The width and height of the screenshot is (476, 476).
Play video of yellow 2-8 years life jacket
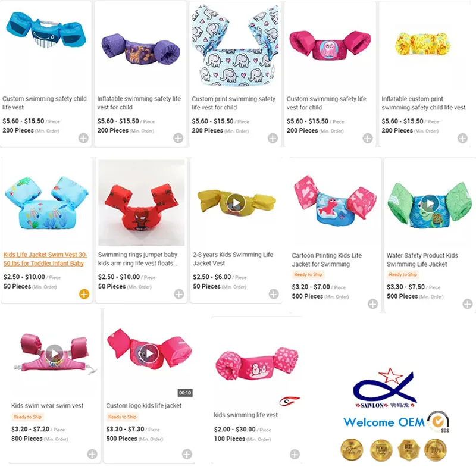click(236, 203)
